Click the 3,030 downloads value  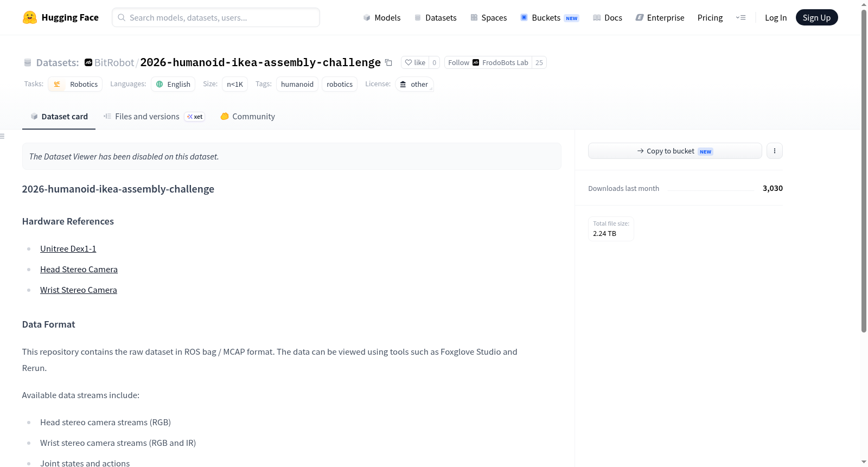pyautogui.click(x=773, y=188)
